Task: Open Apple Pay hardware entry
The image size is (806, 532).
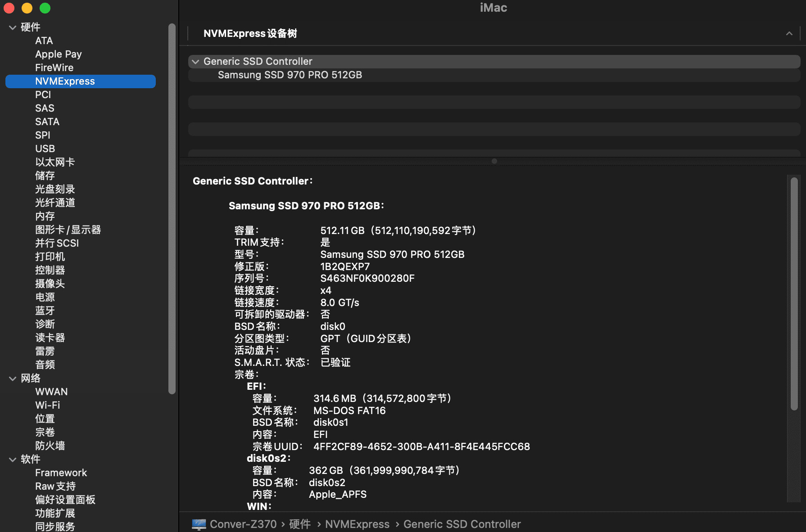Action: point(59,54)
